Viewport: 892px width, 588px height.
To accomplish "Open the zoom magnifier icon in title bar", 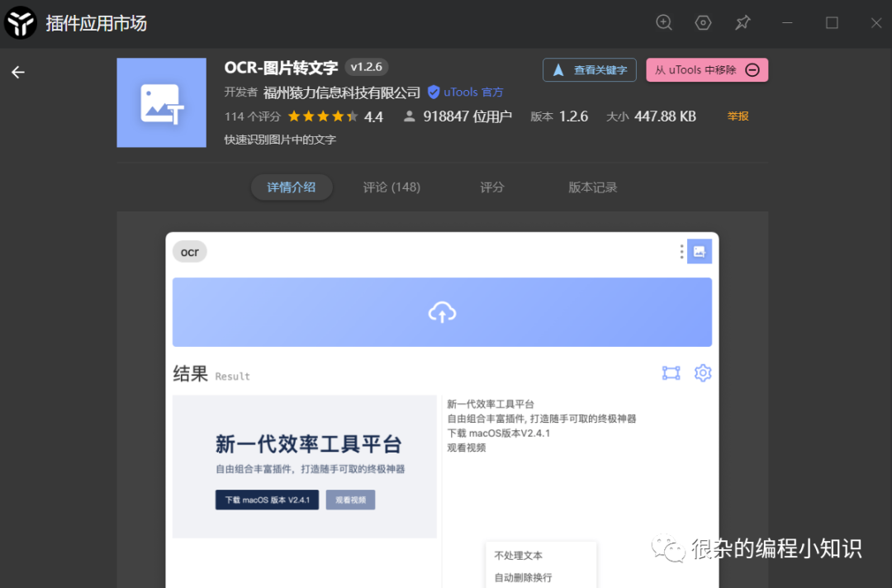I will tap(664, 23).
